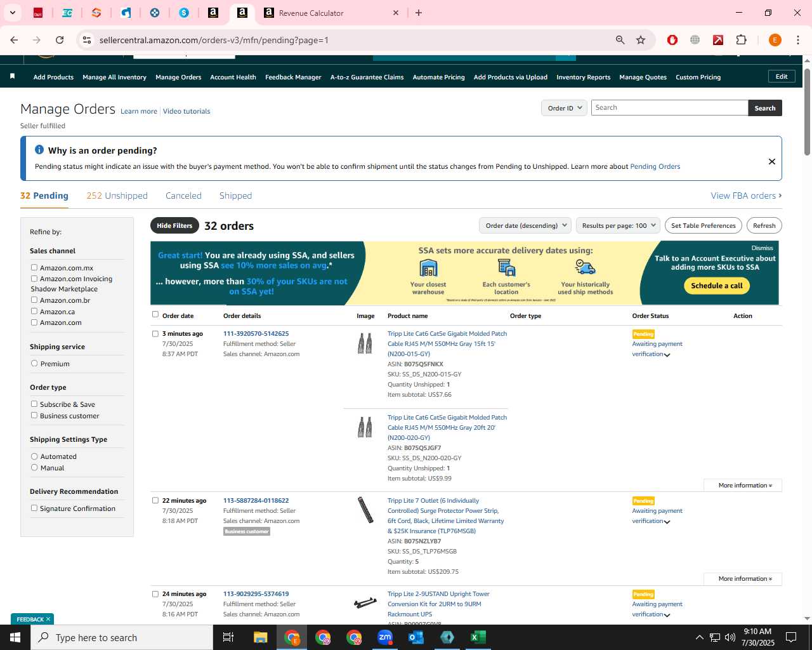
Task: Open Task View from the taskbar
Action: click(x=228, y=637)
